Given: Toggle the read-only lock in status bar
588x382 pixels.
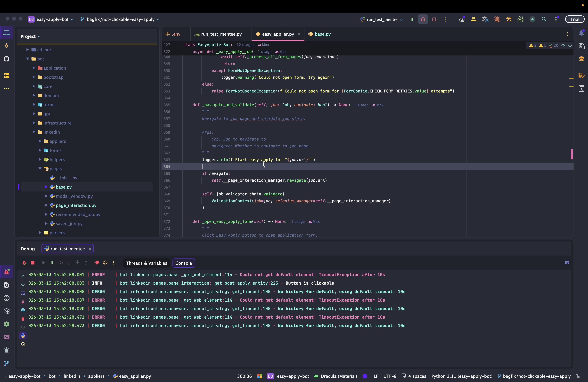Looking at the screenshot, I should click(578, 376).
